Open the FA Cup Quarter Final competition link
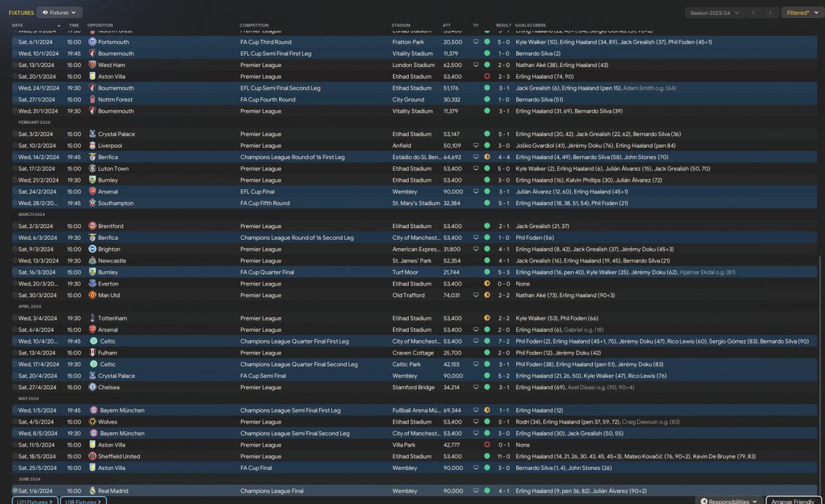The image size is (825, 504). 267,273
